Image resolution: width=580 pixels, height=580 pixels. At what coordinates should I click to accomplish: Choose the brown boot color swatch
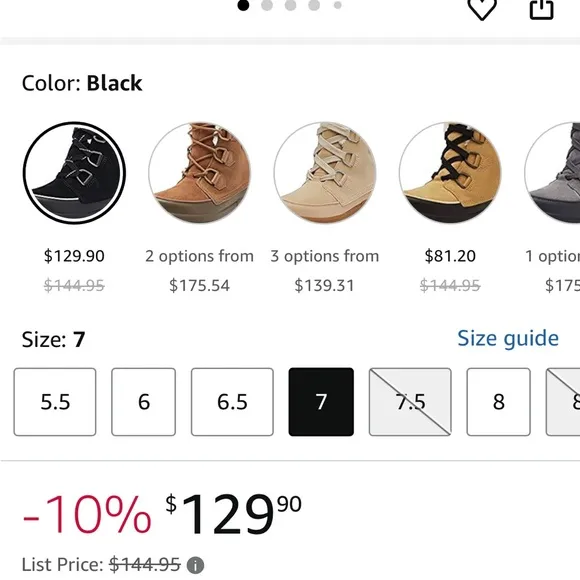[200, 173]
